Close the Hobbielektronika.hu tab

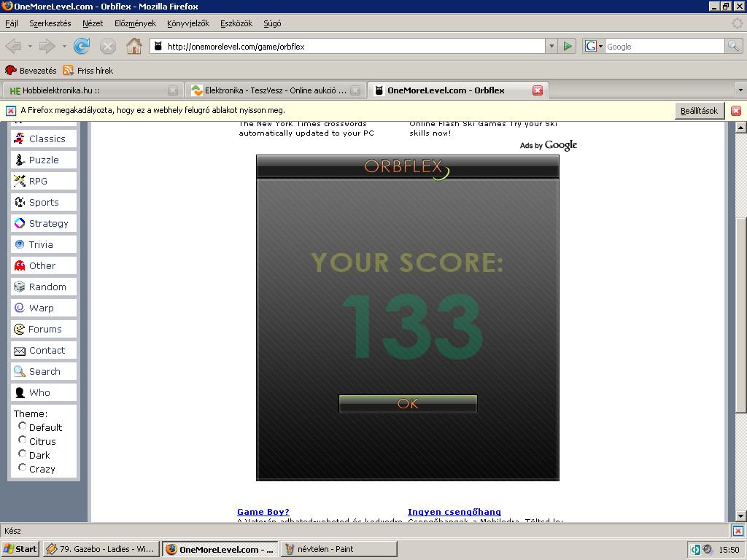[x=173, y=90]
